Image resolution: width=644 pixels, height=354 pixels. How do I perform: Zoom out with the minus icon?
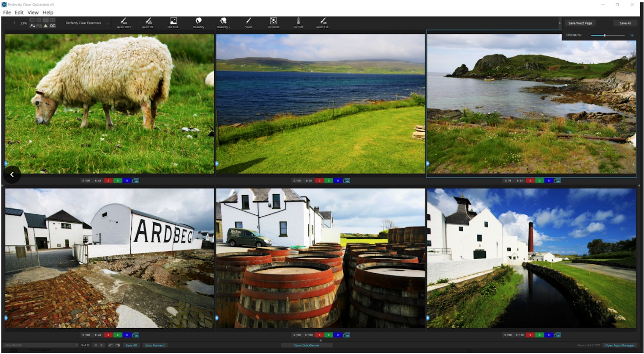point(6,23)
